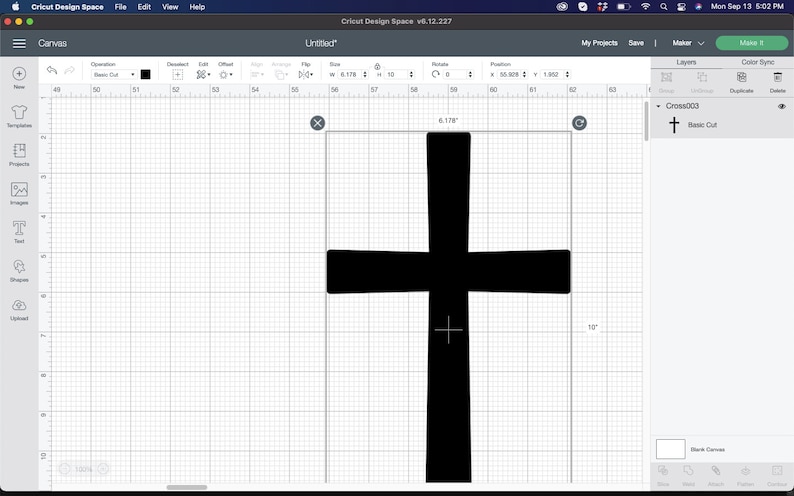Open the Operation Basic Cut dropdown
The width and height of the screenshot is (794, 496).
[114, 74]
